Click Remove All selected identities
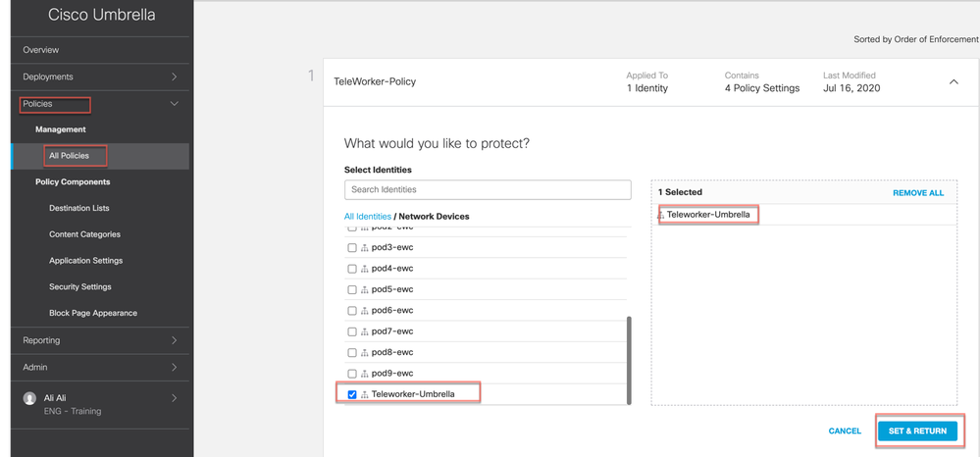 (918, 193)
